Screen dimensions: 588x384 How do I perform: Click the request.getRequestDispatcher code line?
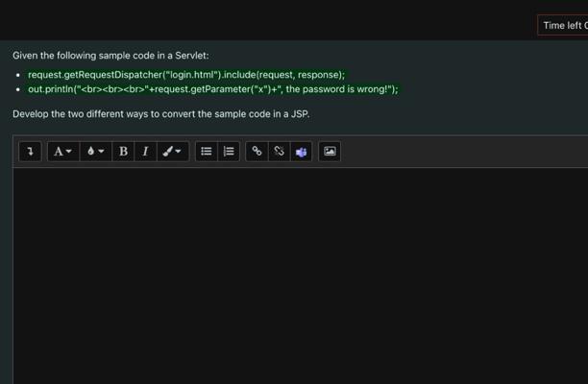pos(186,75)
